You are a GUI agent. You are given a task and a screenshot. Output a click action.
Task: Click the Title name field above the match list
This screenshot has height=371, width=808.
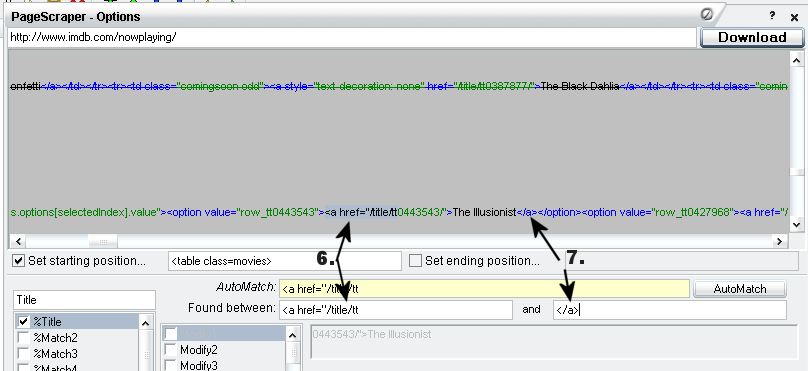click(84, 300)
